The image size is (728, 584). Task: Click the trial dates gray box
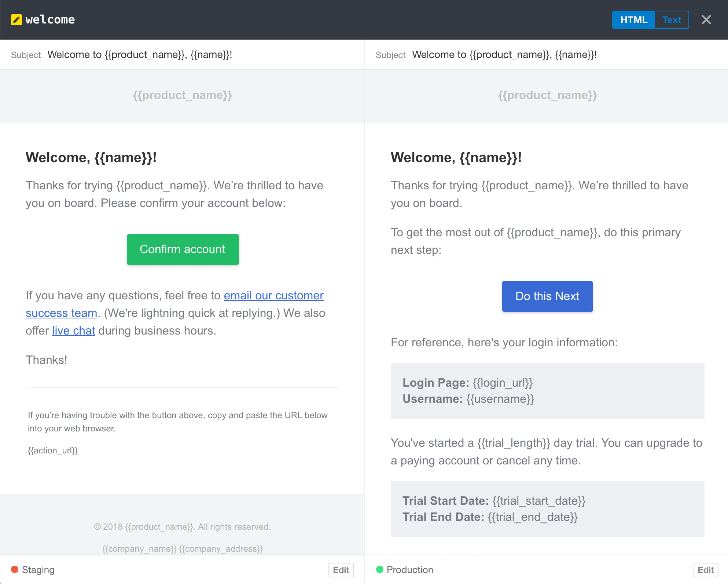pos(547,509)
